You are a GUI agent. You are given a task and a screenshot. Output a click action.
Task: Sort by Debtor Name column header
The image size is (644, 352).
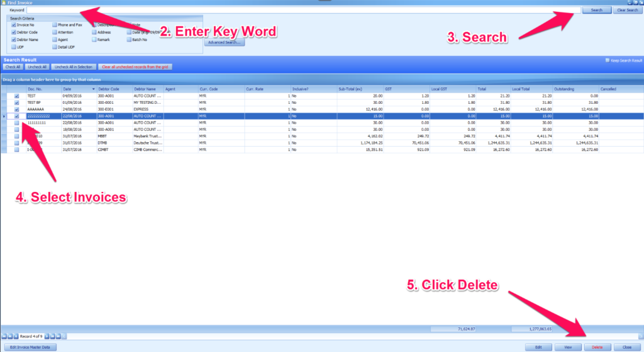148,89
